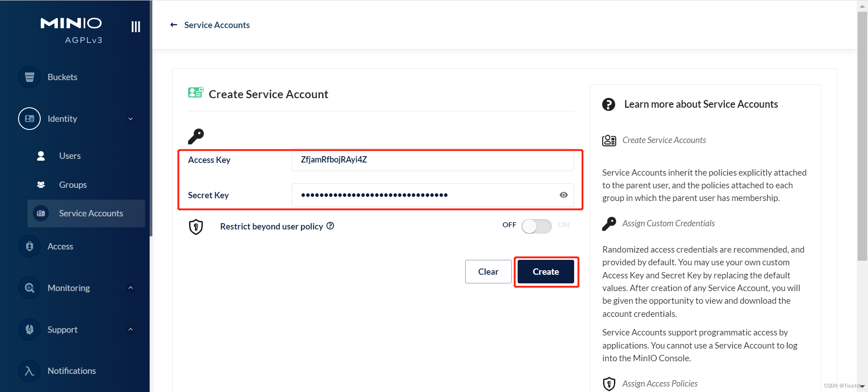Click the back arrow beside Service Accounts
Viewport: 868px width, 392px height.
click(x=174, y=25)
